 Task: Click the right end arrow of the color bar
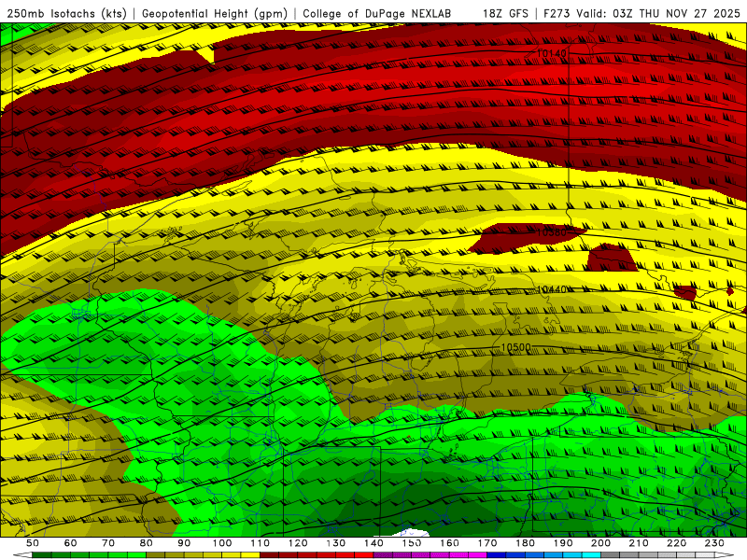click(x=725, y=555)
